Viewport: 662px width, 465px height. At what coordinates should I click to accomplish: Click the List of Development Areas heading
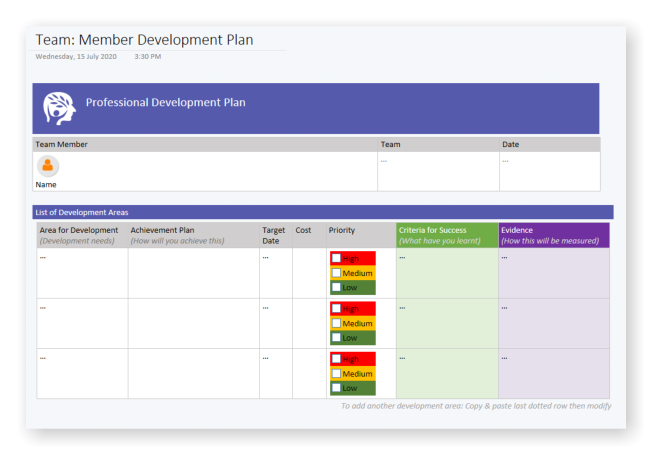tap(82, 212)
